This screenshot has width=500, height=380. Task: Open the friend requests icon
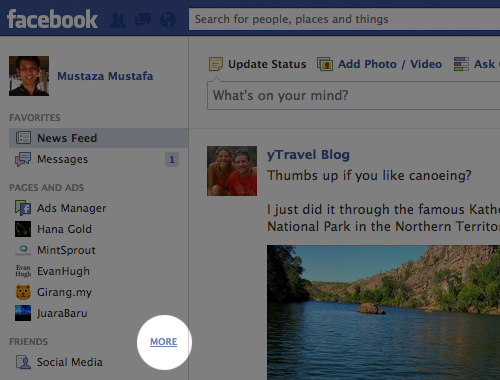118,20
